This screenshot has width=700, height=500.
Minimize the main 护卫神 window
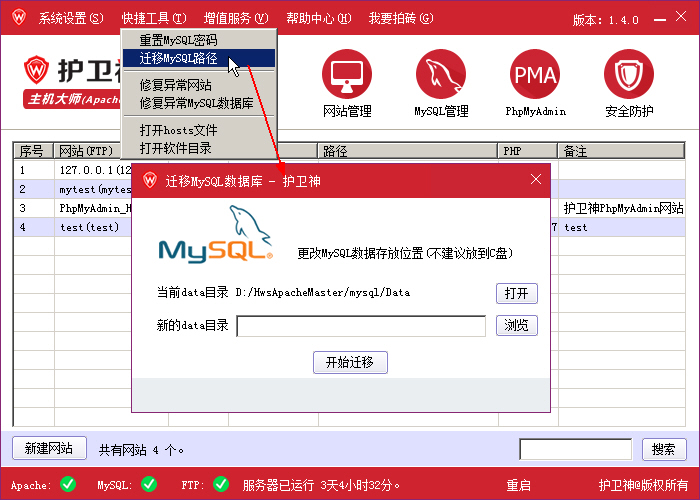[x=659, y=19]
